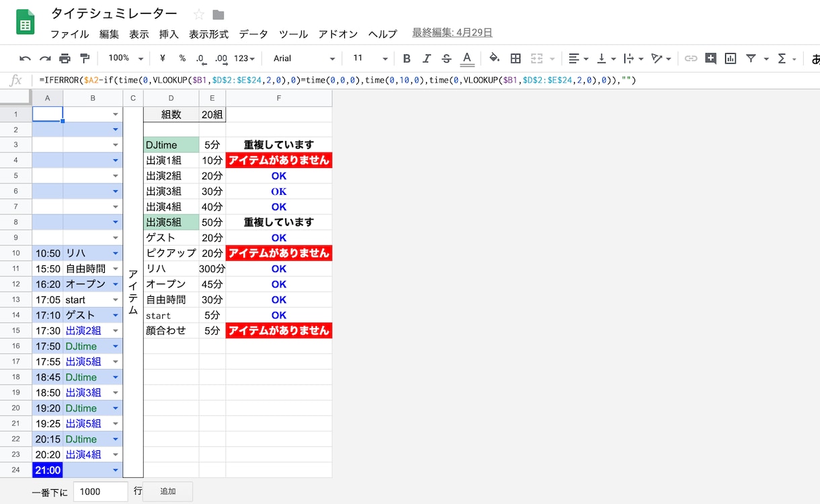Open the zoom 100% dropdown
Viewport: 820px width, 504px height.
[126, 58]
